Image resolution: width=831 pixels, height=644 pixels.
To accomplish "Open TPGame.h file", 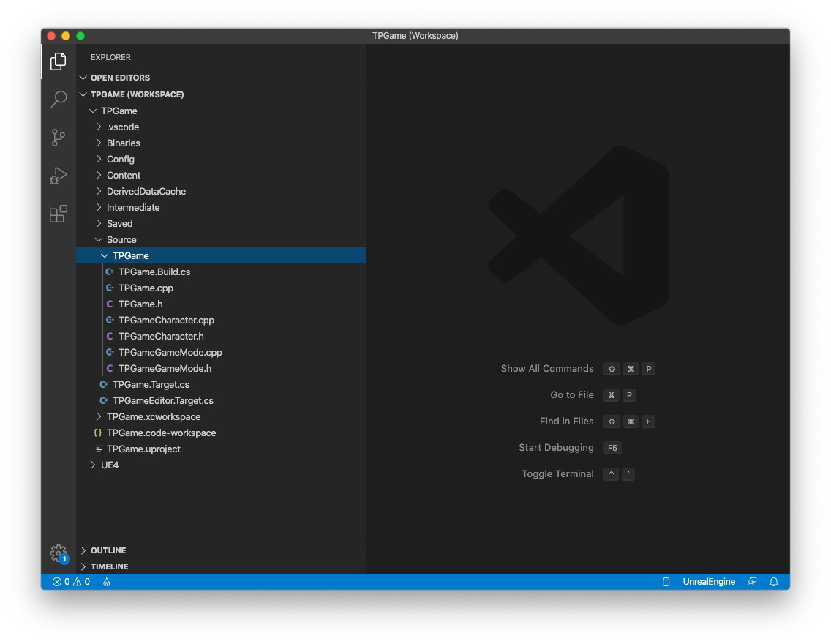I will (x=221, y=304).
